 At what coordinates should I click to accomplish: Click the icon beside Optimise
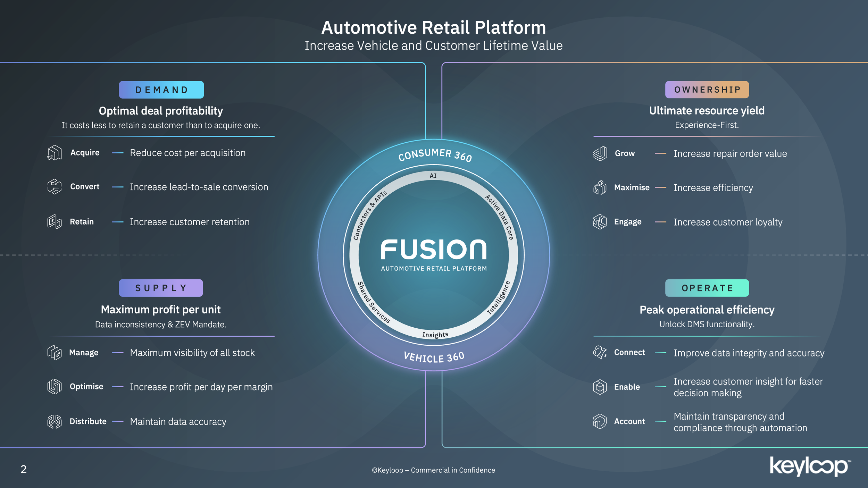click(55, 387)
